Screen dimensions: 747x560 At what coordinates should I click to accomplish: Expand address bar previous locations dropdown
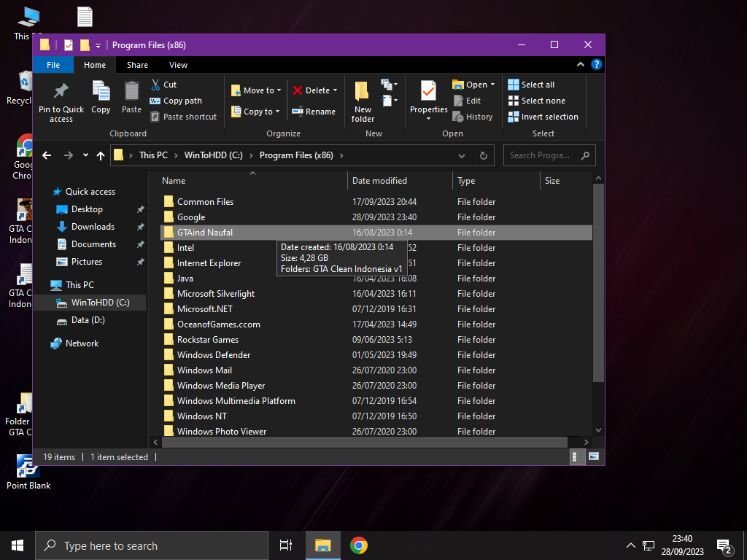[461, 156]
